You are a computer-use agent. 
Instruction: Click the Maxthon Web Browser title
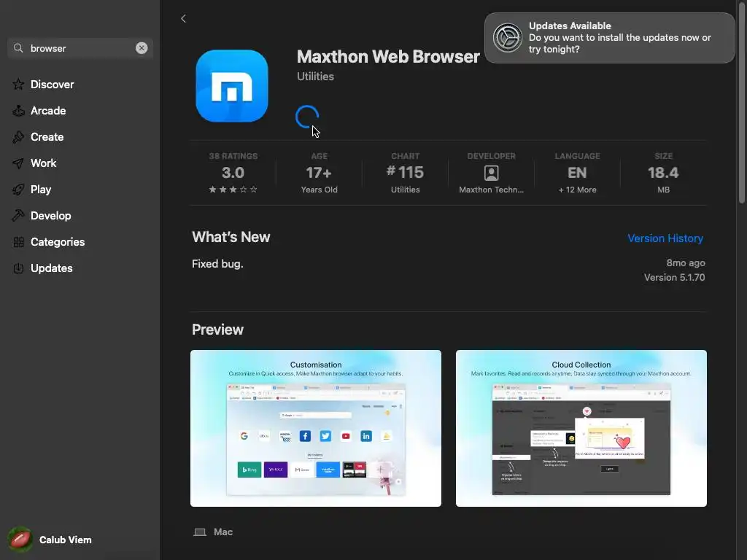[x=388, y=57]
